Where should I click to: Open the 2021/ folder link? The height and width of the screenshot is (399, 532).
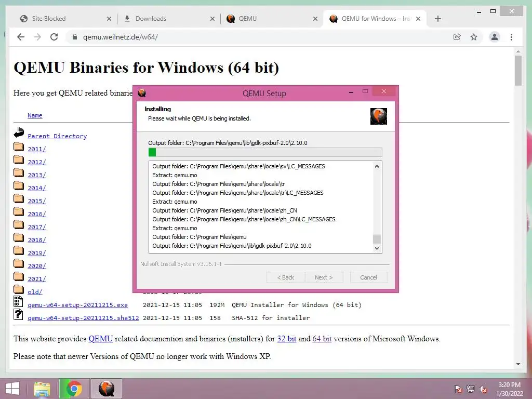point(37,279)
